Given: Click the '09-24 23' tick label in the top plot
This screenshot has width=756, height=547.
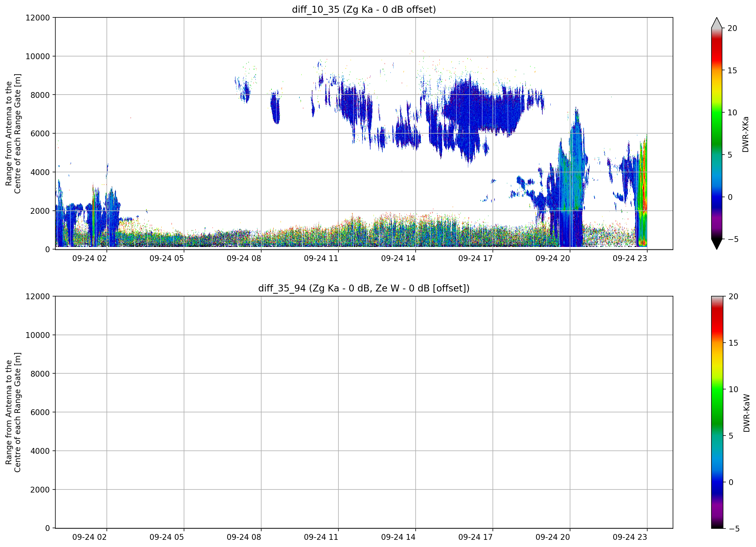Looking at the screenshot, I should click(630, 259).
